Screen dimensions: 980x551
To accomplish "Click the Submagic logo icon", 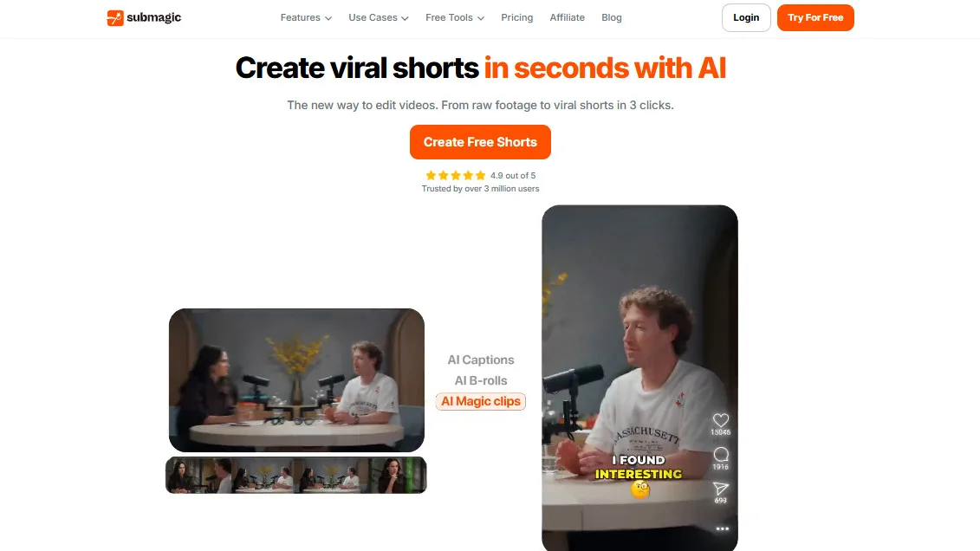I will coord(115,18).
